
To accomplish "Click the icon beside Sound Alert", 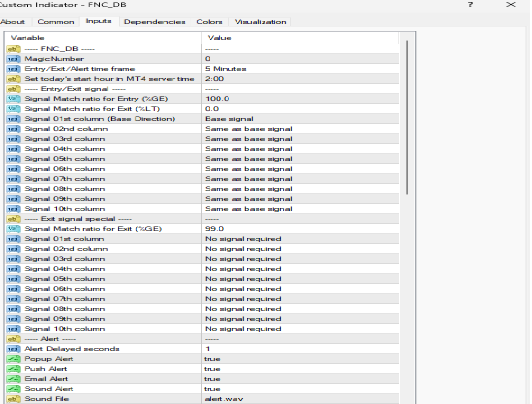I will click(x=13, y=388).
